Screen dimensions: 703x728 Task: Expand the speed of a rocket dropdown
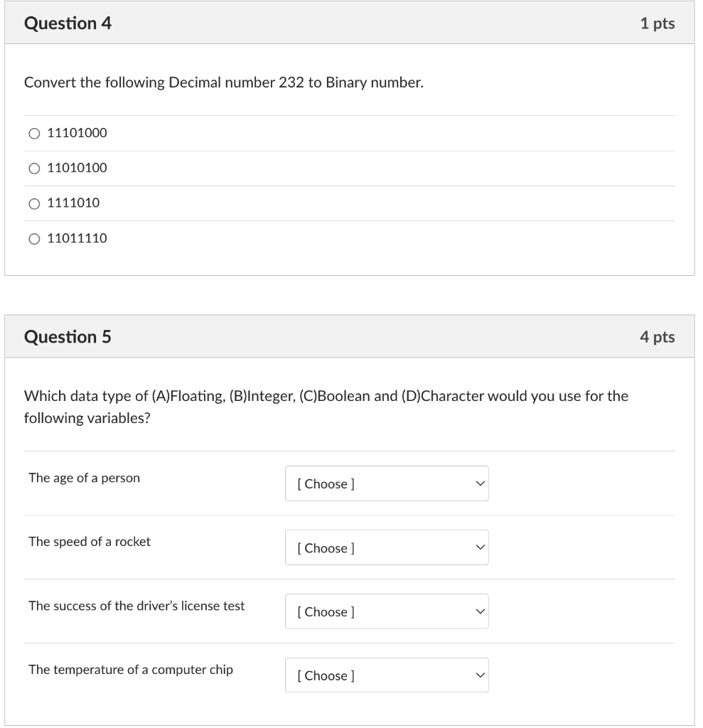click(x=387, y=547)
